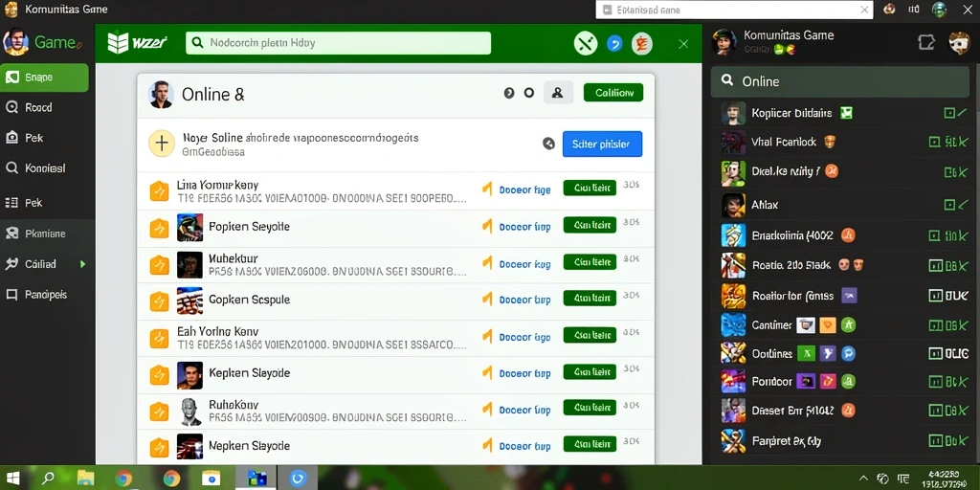Click the green X icon beside Ootlines

807,354
